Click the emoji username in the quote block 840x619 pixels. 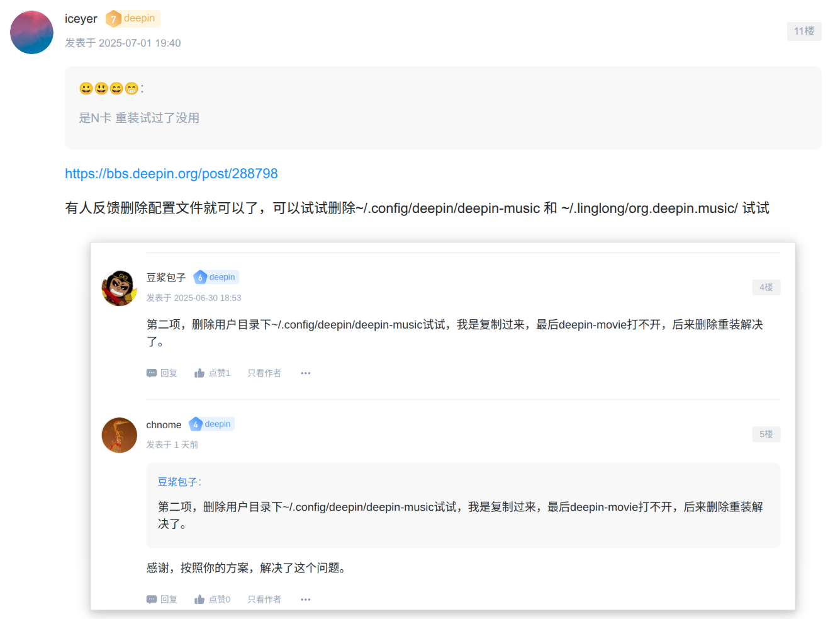tap(111, 89)
